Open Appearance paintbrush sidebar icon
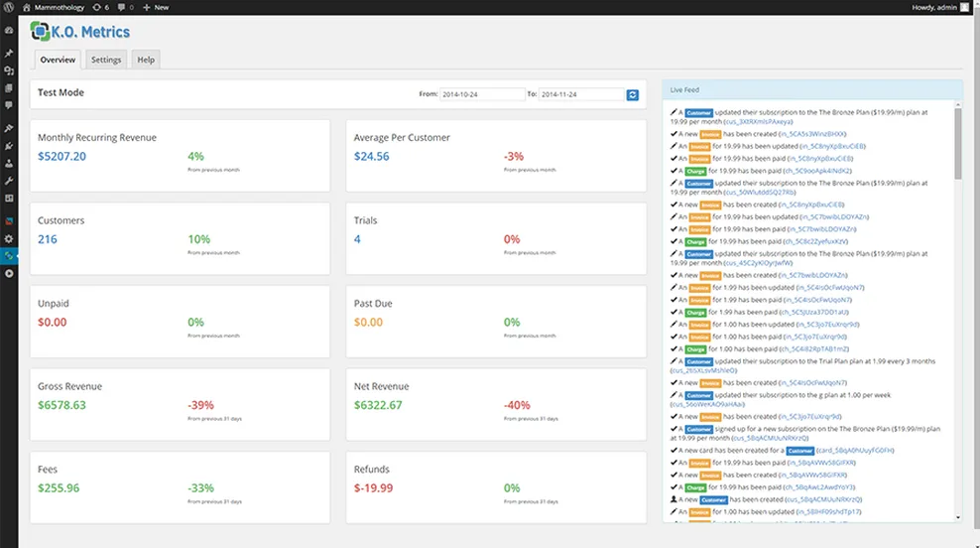 point(9,128)
